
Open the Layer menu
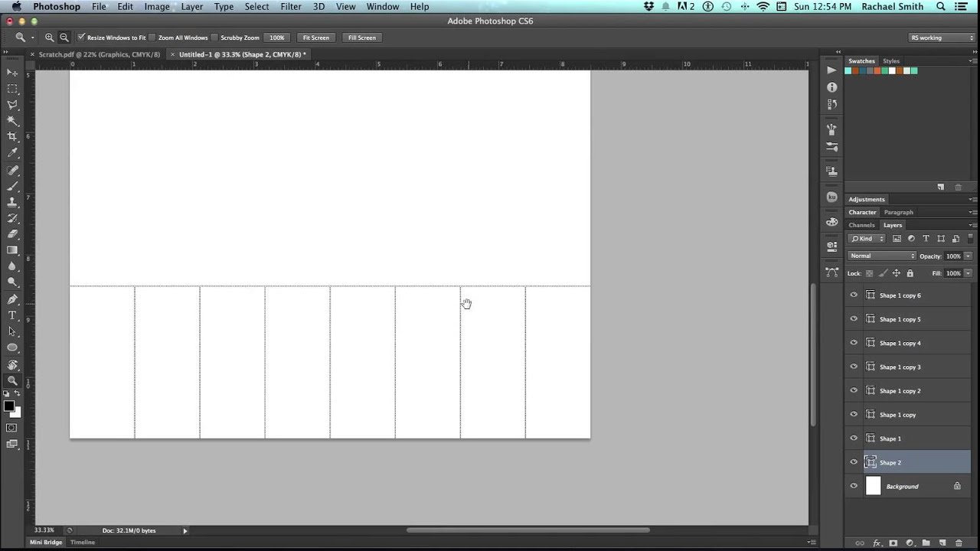[x=191, y=7]
